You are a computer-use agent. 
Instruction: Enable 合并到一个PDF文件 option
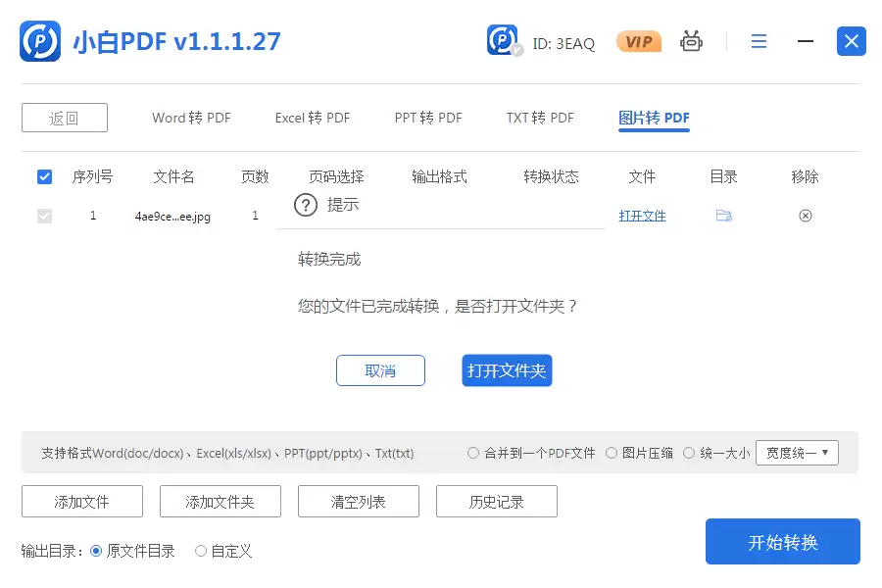474,453
